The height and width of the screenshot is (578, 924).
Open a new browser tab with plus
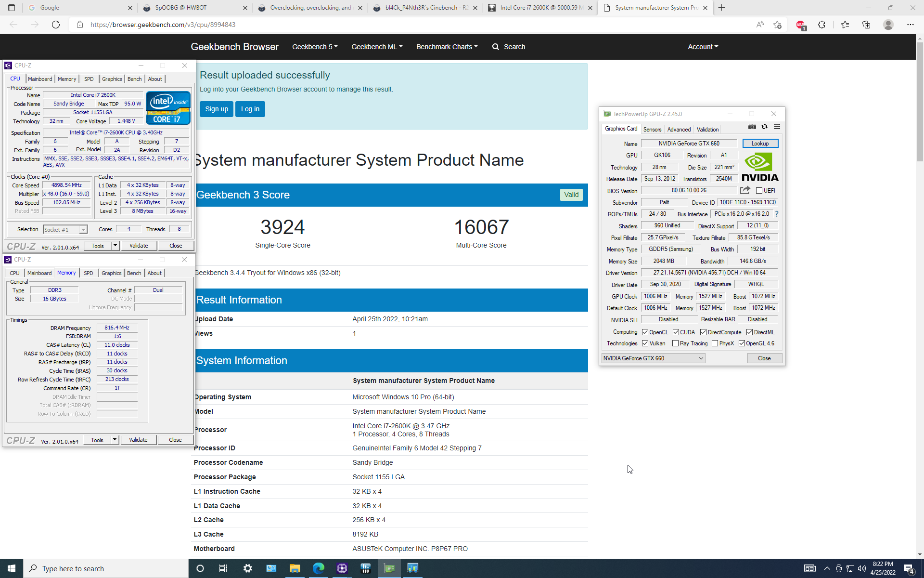pyautogui.click(x=721, y=8)
